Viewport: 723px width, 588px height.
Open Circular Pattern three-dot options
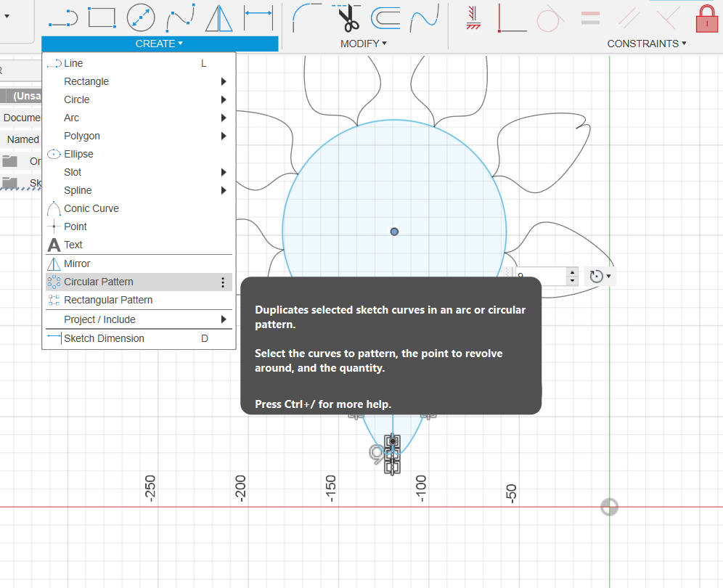223,282
